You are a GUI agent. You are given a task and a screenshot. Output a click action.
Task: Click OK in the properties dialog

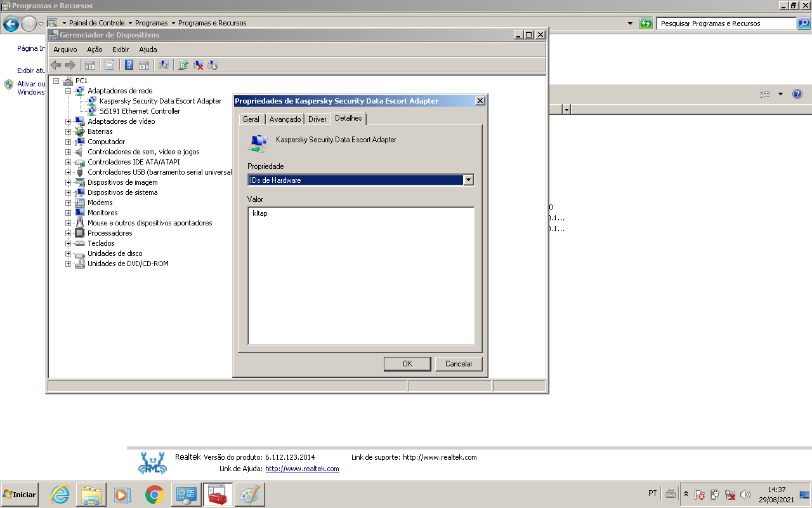(407, 364)
